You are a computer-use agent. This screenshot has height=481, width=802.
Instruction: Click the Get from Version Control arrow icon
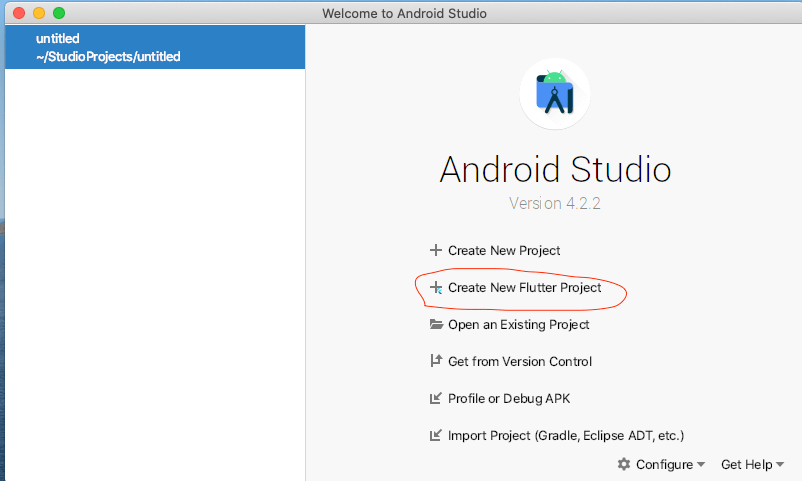pos(435,362)
